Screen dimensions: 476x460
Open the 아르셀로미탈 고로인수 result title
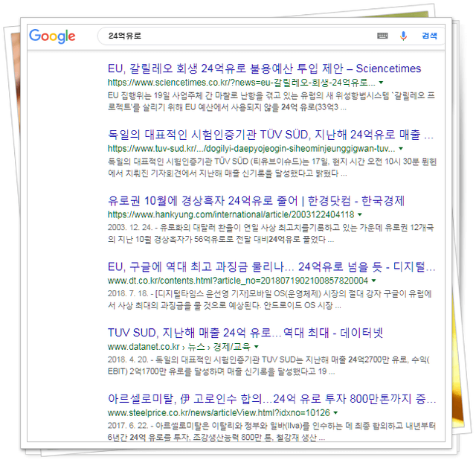click(x=271, y=399)
